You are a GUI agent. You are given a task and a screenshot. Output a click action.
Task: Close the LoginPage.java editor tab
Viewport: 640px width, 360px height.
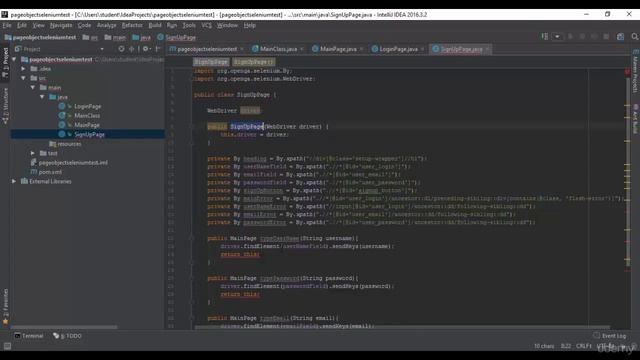[422, 49]
